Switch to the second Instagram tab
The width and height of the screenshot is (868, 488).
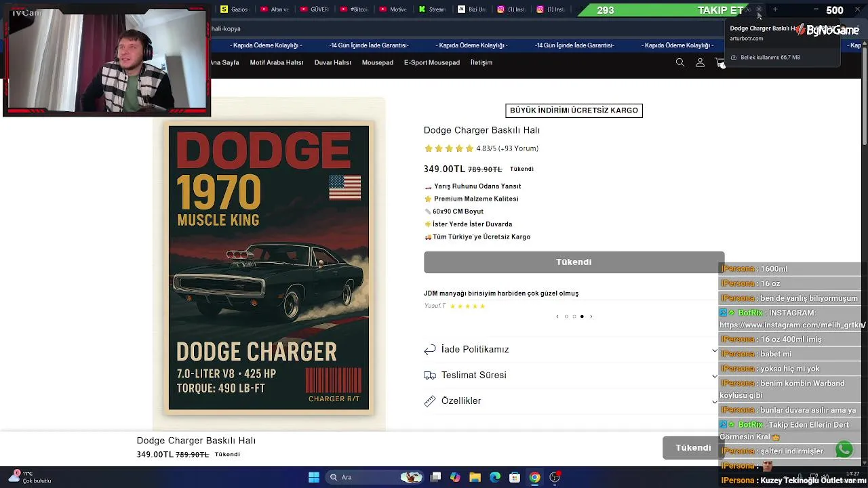[x=550, y=9]
